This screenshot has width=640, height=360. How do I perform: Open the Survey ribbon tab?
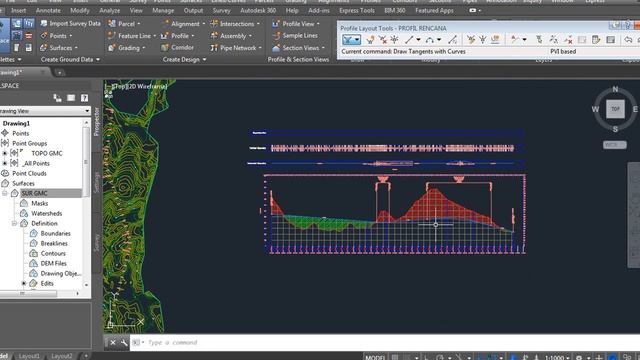click(x=222, y=10)
